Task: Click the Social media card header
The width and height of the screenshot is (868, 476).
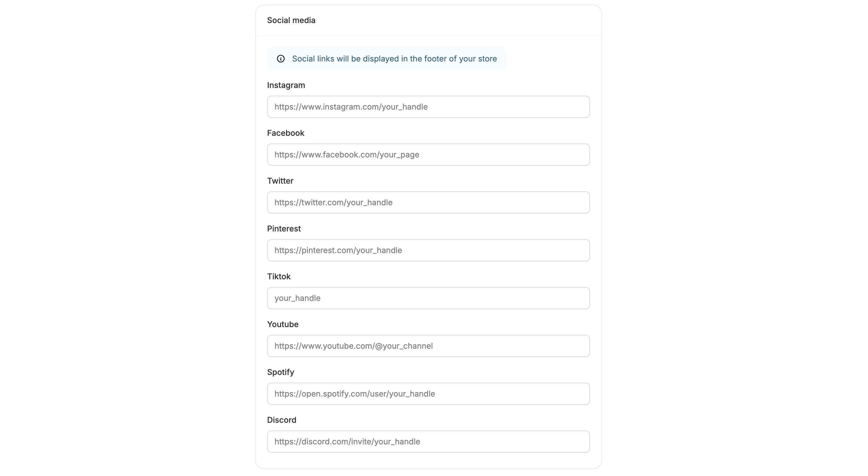Action: point(291,20)
